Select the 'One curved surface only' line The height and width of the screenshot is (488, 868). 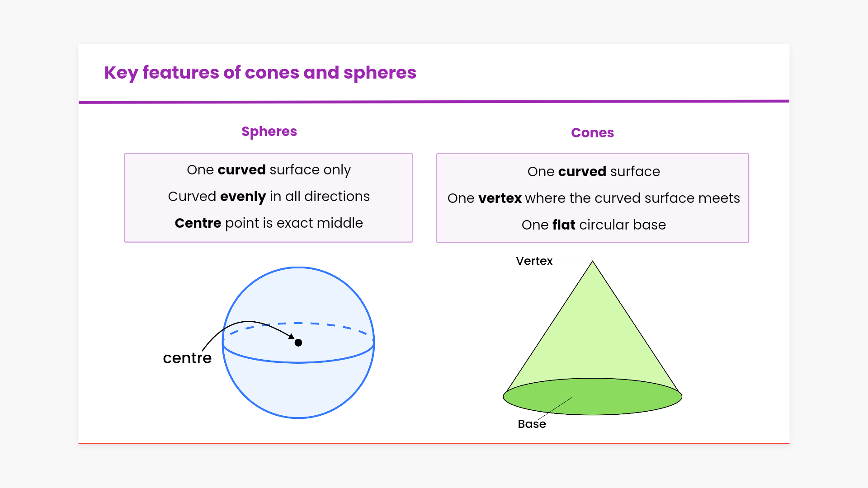coord(269,170)
